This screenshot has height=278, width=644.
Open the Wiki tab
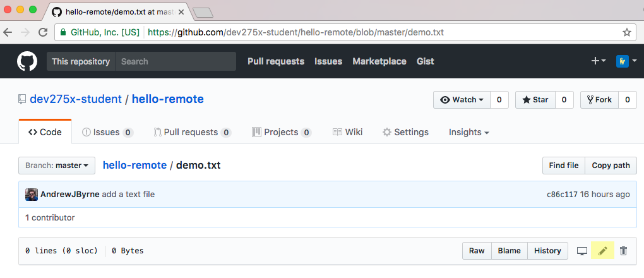(347, 132)
